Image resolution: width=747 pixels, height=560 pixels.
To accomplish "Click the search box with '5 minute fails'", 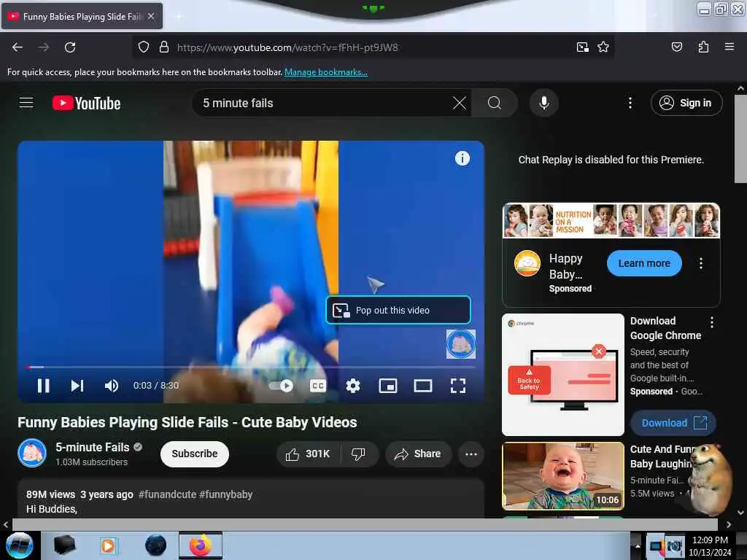I will 324,103.
